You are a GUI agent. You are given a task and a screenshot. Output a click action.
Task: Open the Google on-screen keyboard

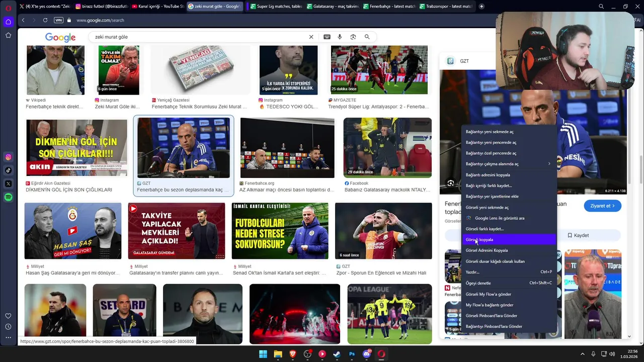[x=327, y=37]
